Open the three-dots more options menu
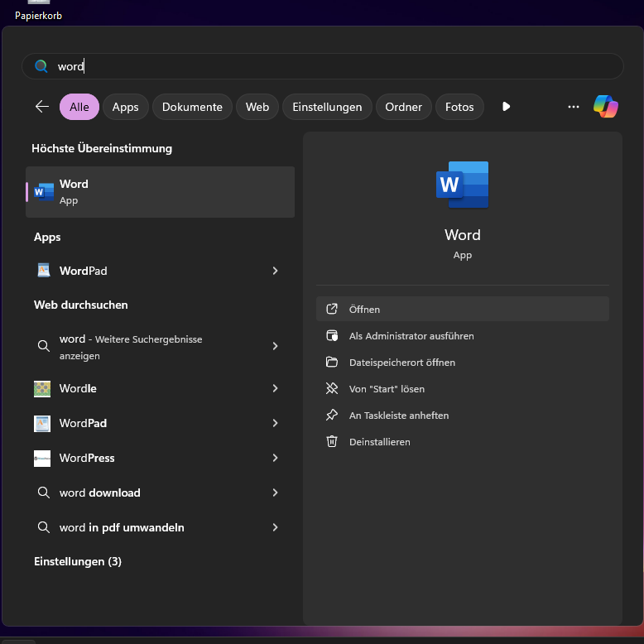Screen dimensions: 644x644 coord(574,107)
